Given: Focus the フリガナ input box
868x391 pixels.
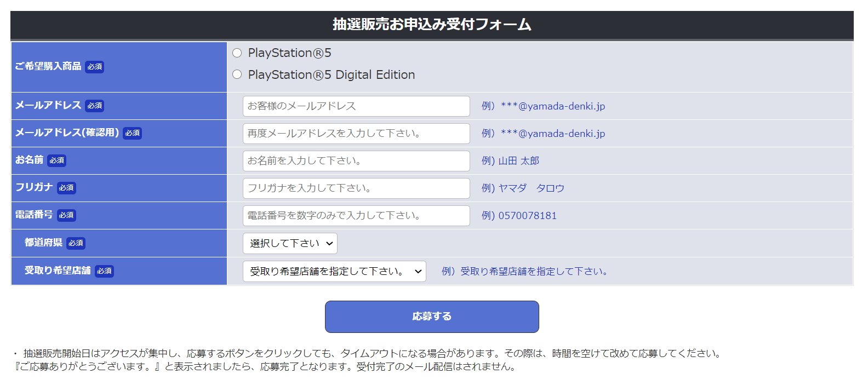Looking at the screenshot, I should [x=356, y=188].
